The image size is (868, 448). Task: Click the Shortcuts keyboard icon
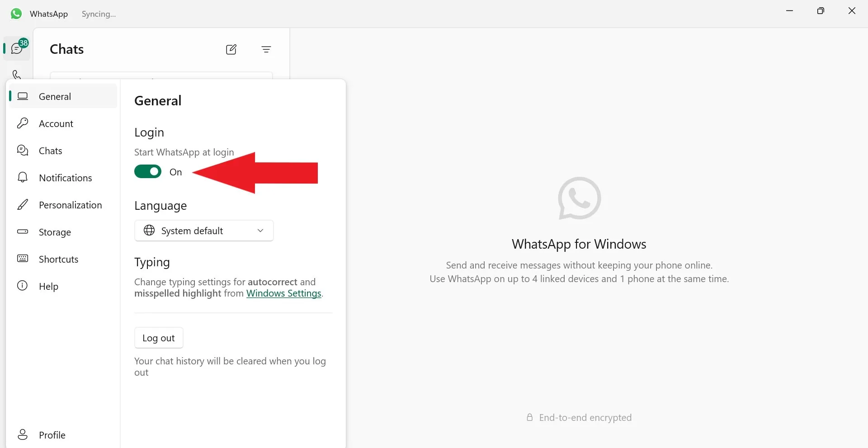[x=22, y=259]
